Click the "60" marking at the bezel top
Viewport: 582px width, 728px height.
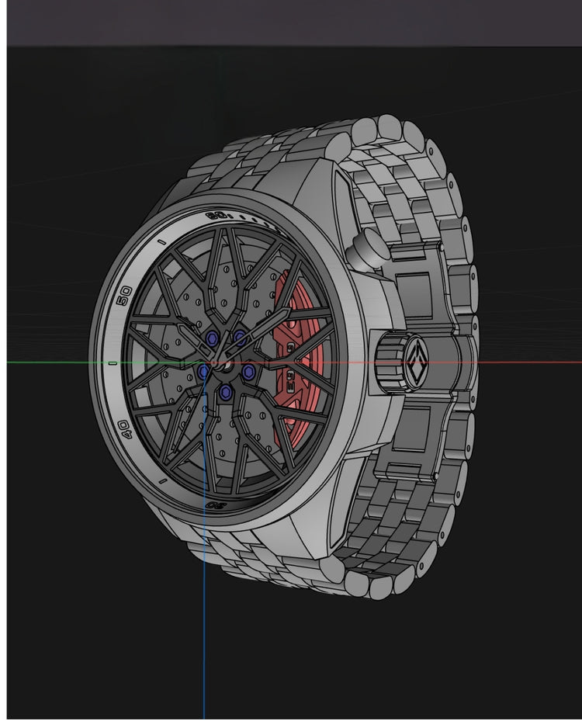pos(217,214)
